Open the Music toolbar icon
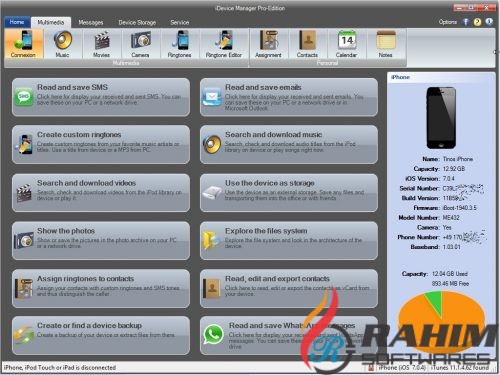Image resolution: width=500 pixels, height=375 pixels. 63,44
